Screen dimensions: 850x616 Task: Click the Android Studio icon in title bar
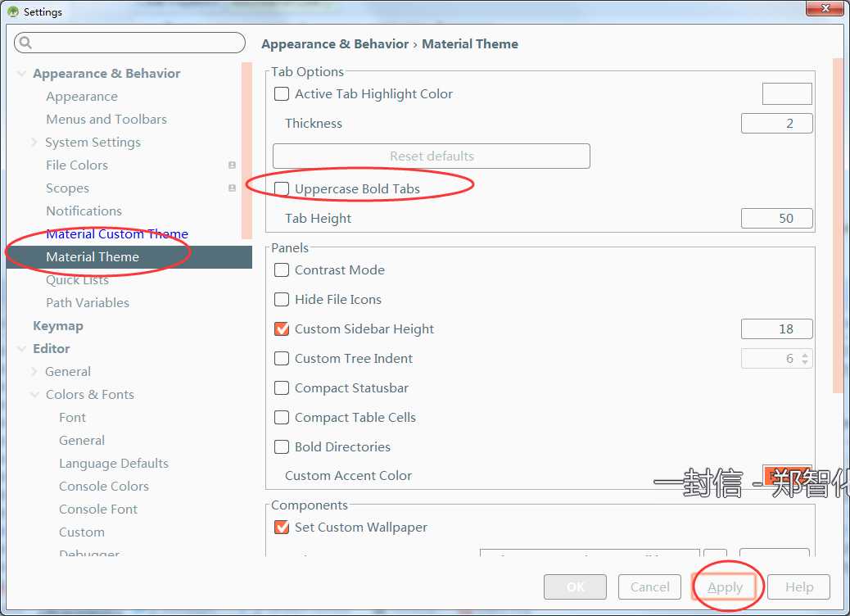[x=13, y=11]
